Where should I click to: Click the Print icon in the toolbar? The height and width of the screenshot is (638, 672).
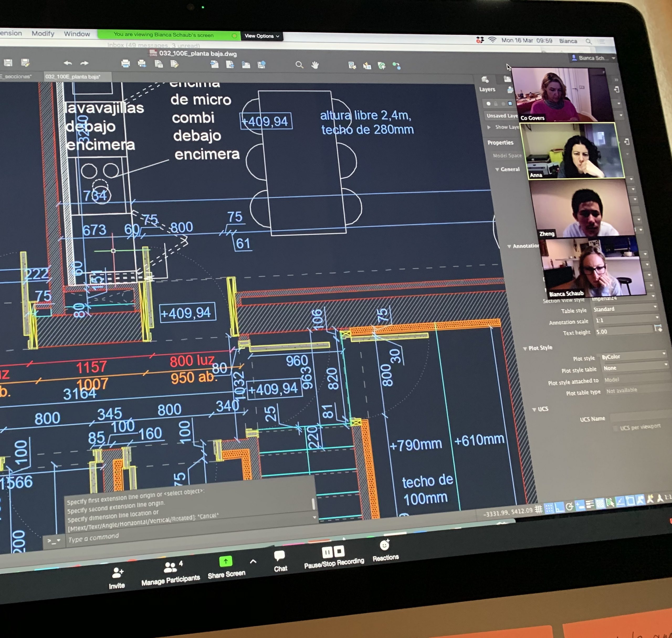[x=125, y=63]
